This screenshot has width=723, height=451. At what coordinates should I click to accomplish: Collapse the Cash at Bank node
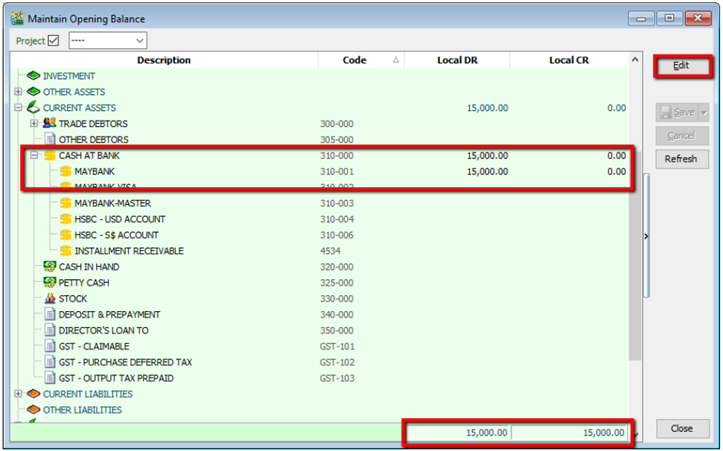click(34, 156)
